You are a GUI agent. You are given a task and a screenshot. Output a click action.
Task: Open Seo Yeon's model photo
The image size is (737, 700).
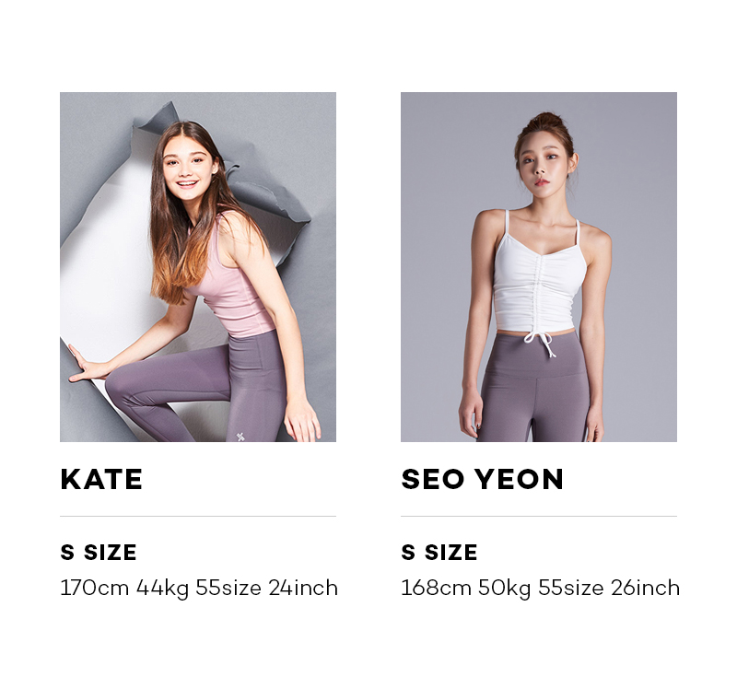[x=539, y=267]
